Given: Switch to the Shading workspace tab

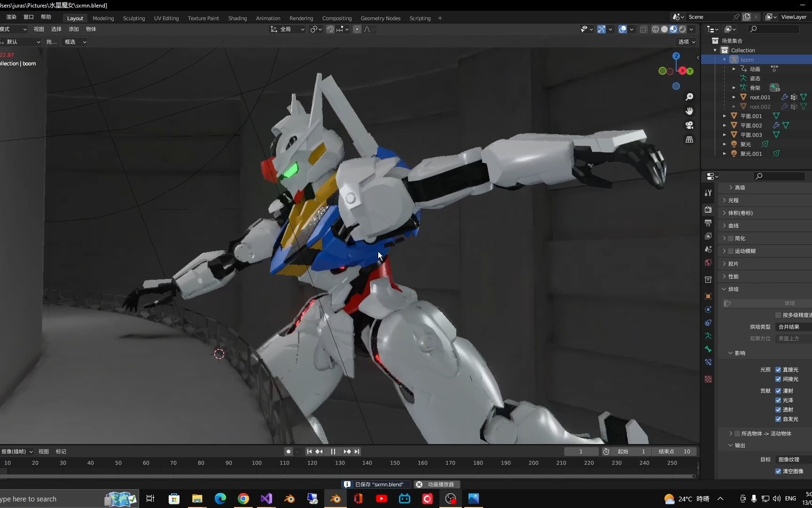Looking at the screenshot, I should click(x=237, y=18).
